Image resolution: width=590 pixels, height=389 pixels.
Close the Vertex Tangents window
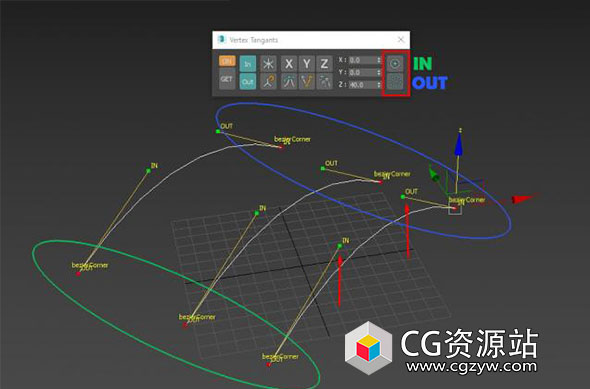[x=401, y=40]
